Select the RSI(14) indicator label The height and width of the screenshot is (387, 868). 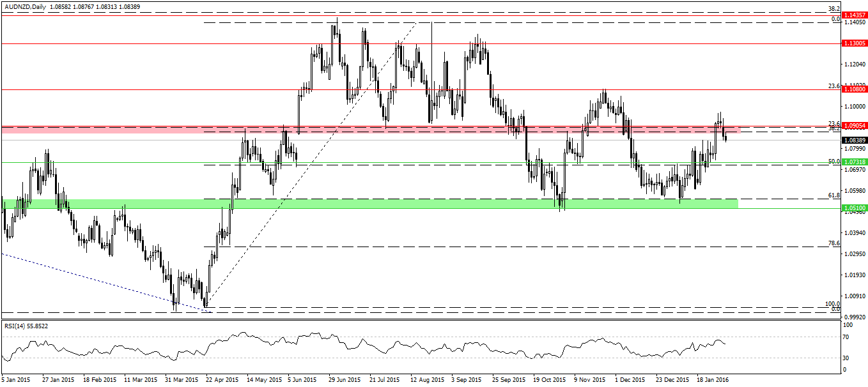click(26, 326)
